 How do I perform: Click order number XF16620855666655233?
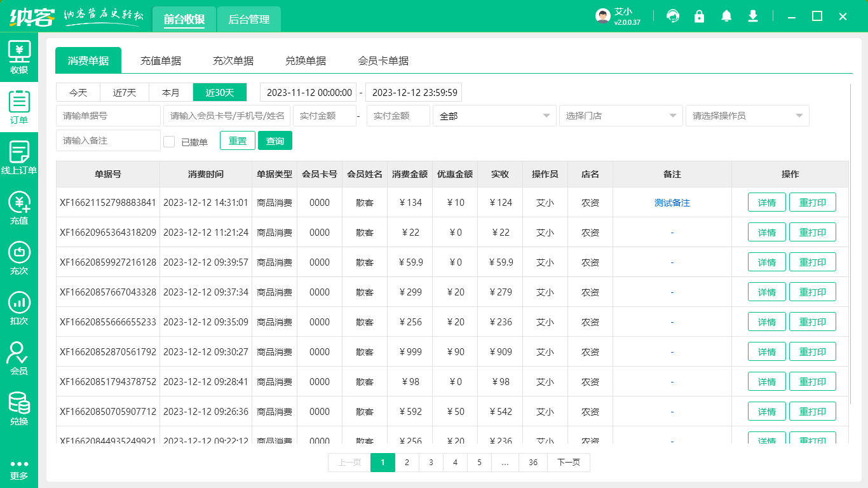(x=108, y=322)
